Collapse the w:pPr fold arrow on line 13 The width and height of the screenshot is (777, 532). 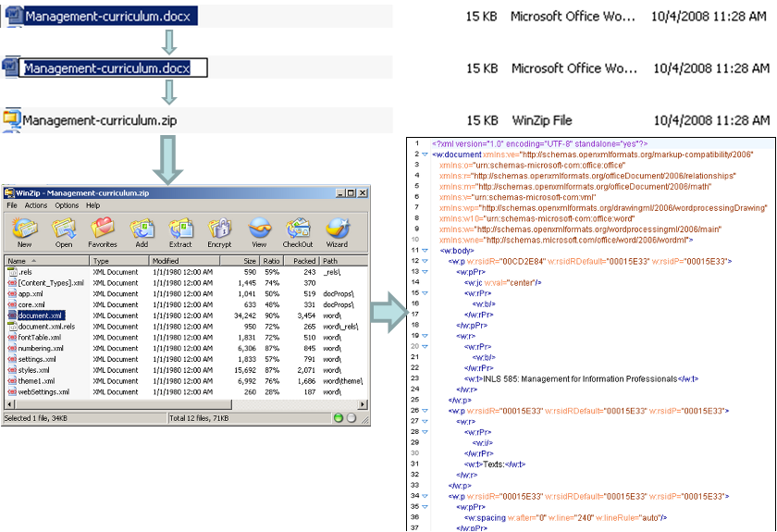(x=425, y=271)
